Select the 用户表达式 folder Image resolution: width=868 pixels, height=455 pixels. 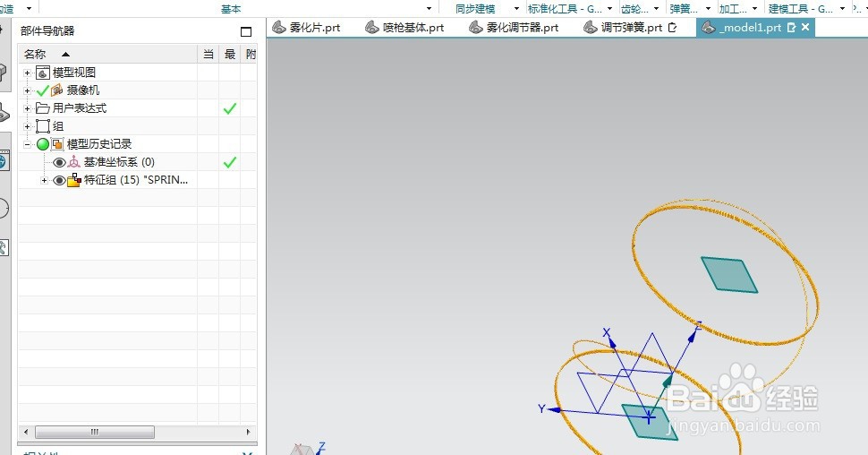[x=79, y=108]
